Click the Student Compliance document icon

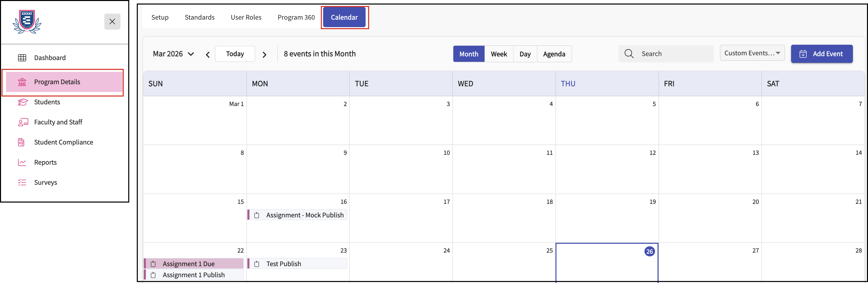pos(22,142)
